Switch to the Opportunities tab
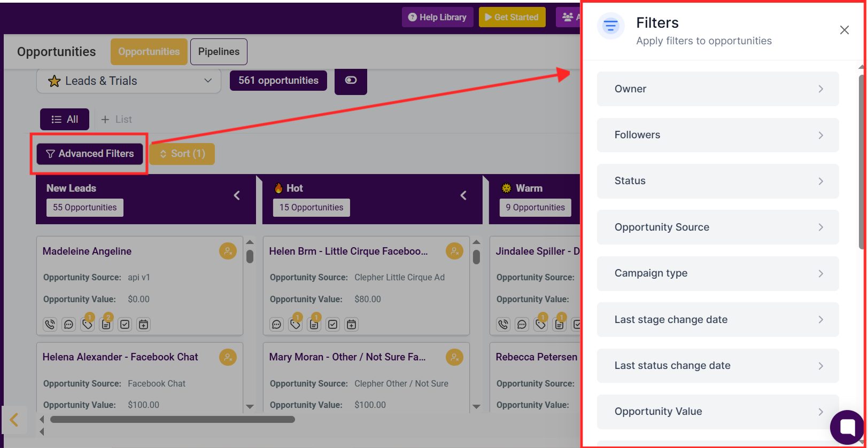Viewport: 868px width, 448px height. pos(149,52)
